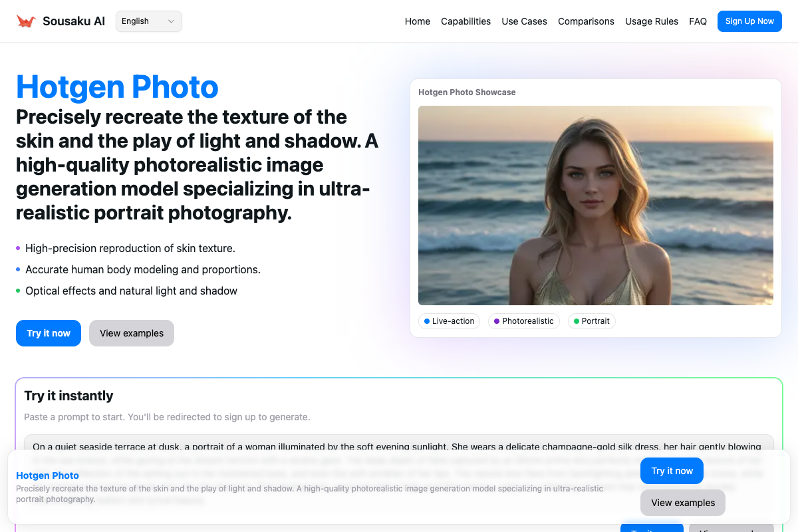The image size is (798, 532).
Task: Open the English language dropdown
Action: (148, 21)
